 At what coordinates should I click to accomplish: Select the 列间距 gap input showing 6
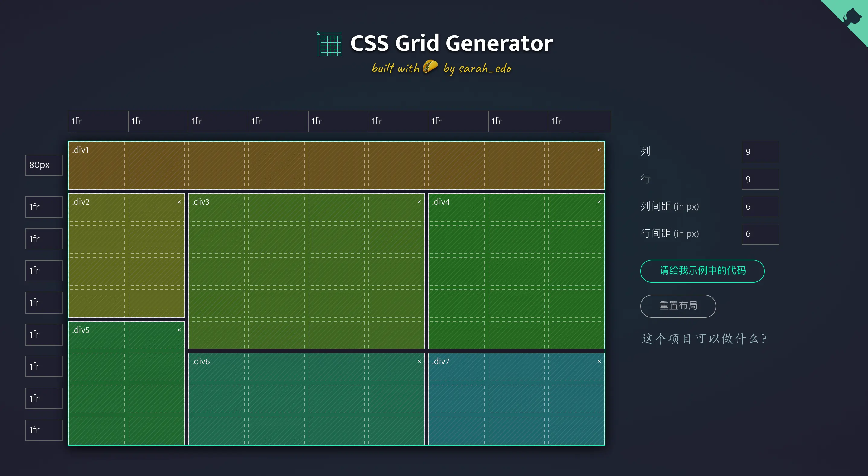(760, 207)
